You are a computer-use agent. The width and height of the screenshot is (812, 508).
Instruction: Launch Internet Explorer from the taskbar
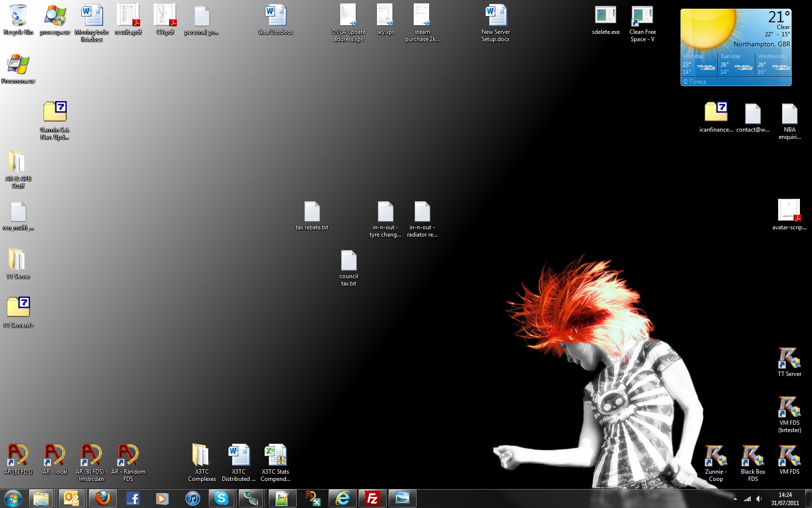coord(343,498)
